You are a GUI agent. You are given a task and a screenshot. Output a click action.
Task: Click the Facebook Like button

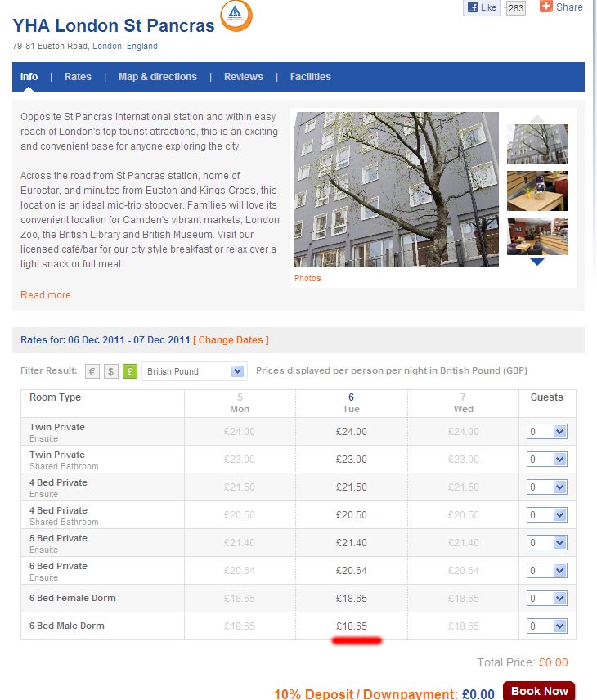482,7
